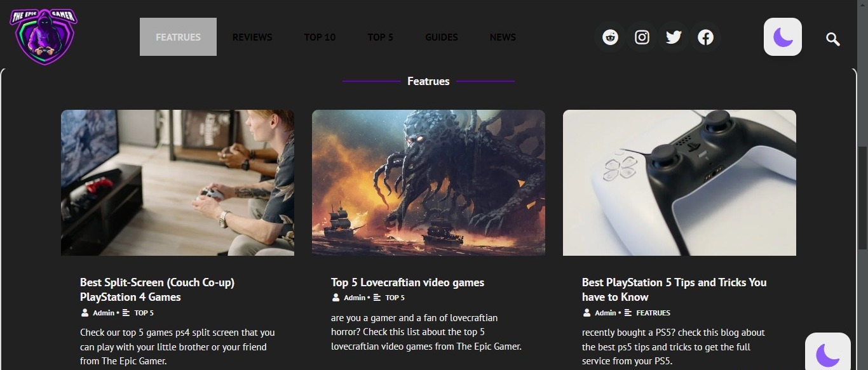The width and height of the screenshot is (868, 370).
Task: Open The Epic Gamer logo homepage
Action: click(43, 36)
